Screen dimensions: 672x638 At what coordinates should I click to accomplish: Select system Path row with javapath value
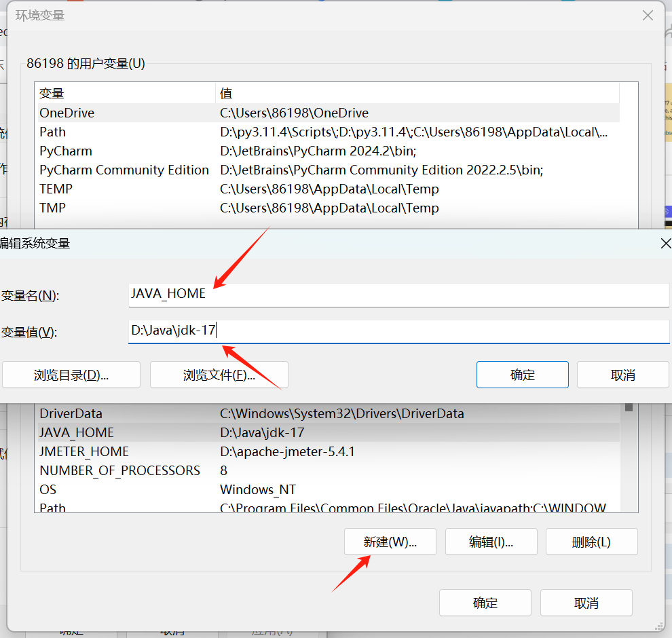[x=329, y=506]
